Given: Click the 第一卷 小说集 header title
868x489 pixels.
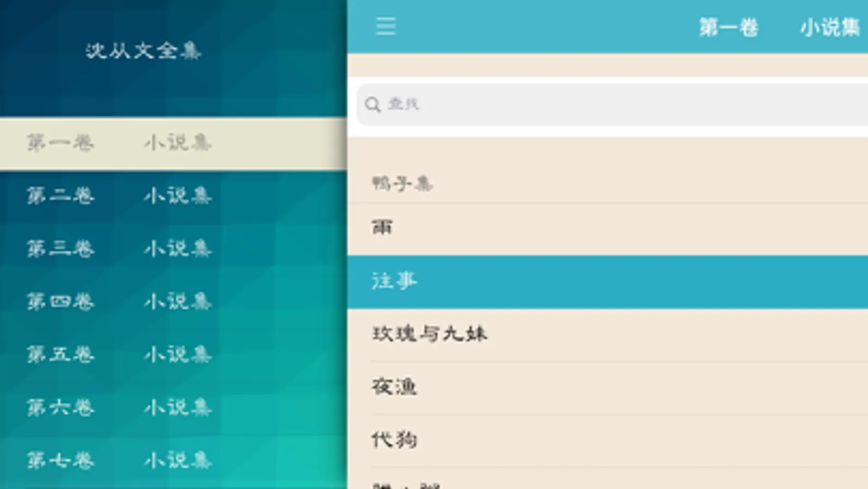Looking at the screenshot, I should coord(780,27).
